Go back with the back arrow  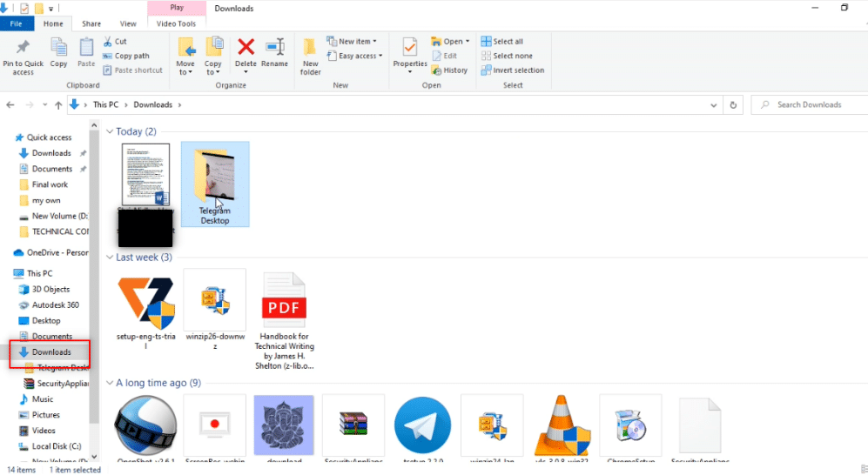click(x=10, y=104)
